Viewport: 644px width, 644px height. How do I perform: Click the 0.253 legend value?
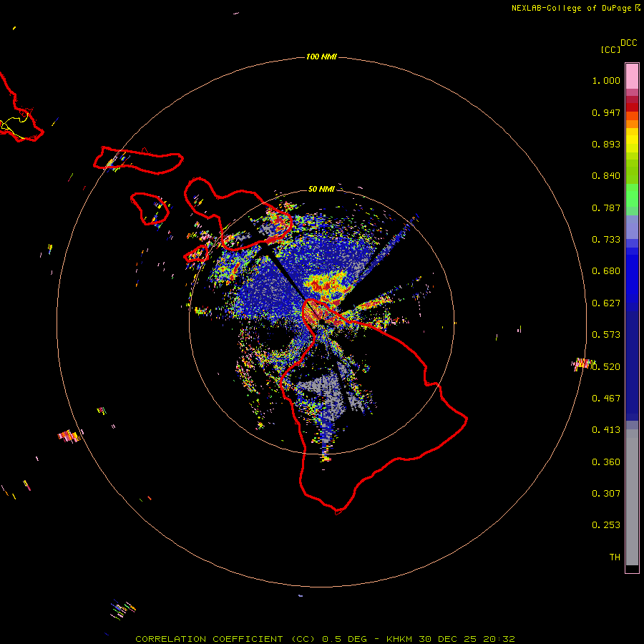606,525
